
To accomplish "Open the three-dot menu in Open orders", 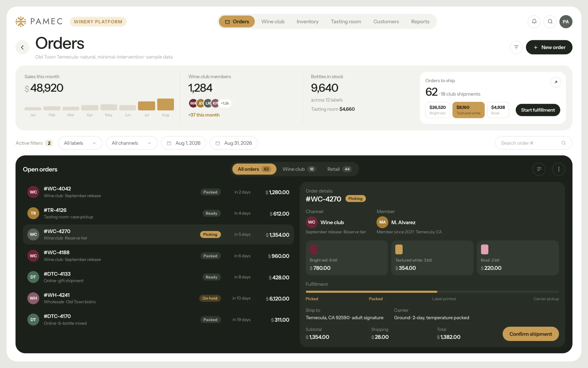I will click(559, 169).
